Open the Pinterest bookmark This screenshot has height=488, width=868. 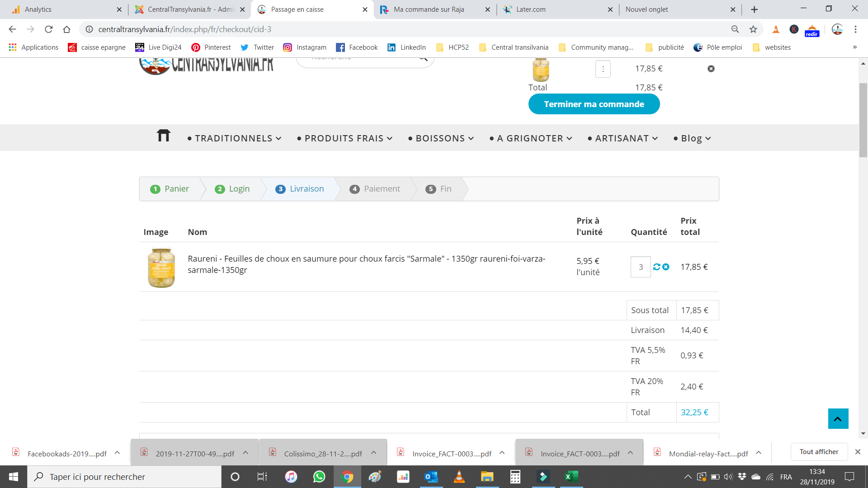point(211,47)
